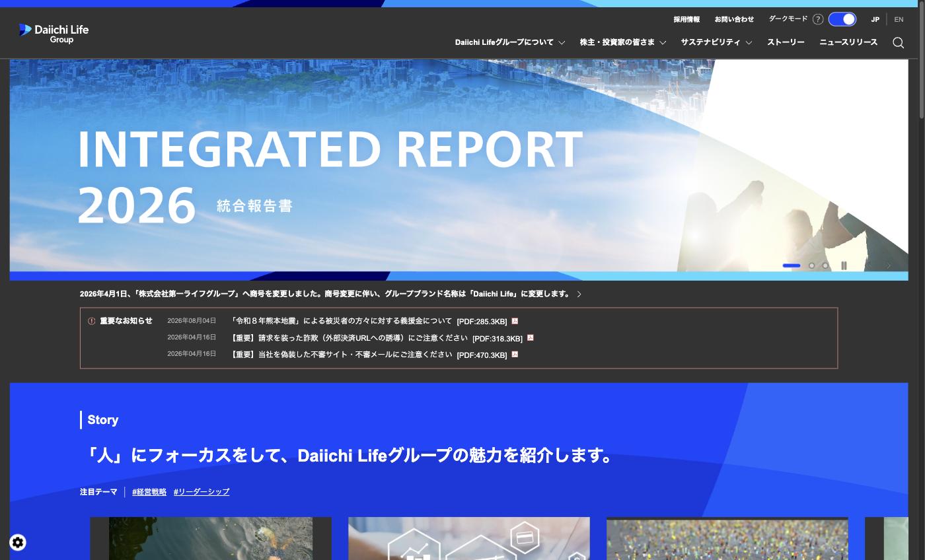
Task: Expand 株主・投資家の皆さま menu
Action: tap(623, 42)
